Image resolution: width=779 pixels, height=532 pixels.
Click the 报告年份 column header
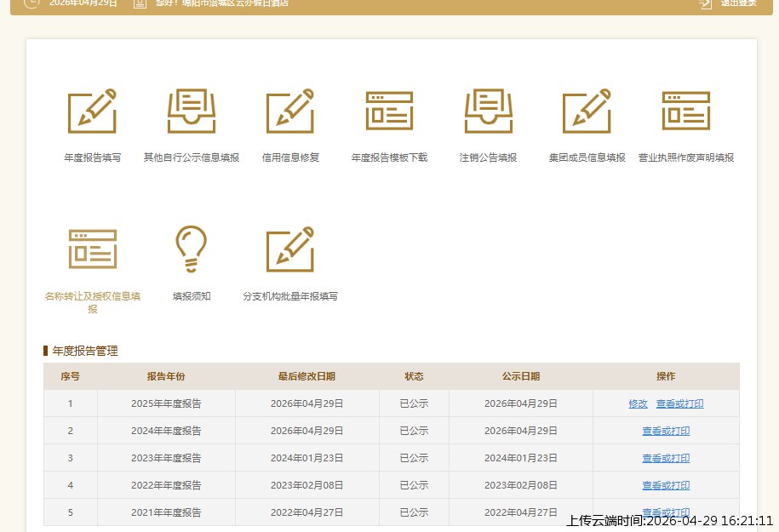[166, 376]
